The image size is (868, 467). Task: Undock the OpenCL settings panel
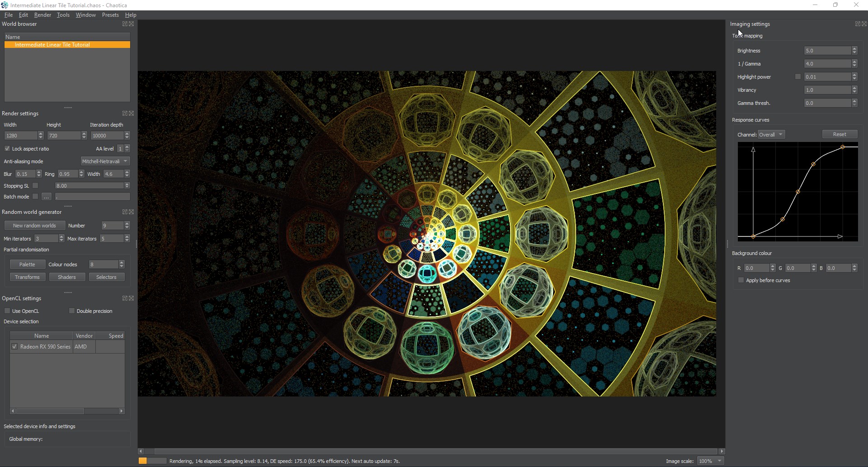[125, 298]
